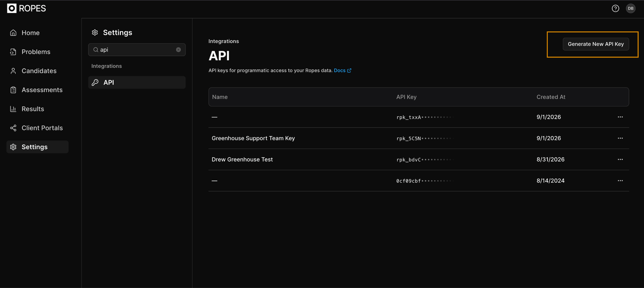Click the Created At column header

[551, 97]
